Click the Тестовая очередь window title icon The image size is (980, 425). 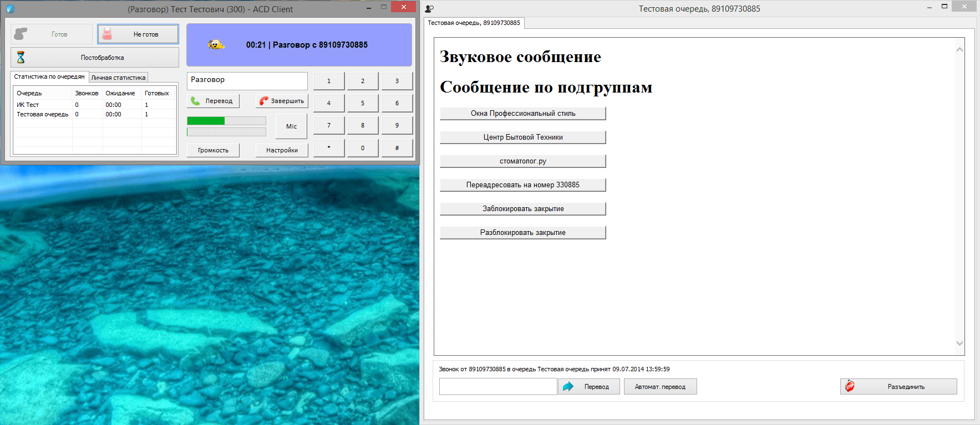click(x=429, y=9)
